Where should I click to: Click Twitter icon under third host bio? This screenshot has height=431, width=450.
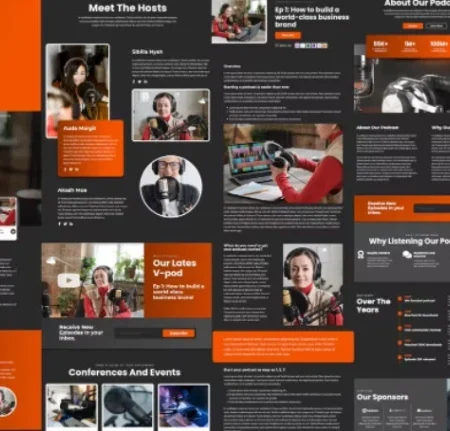65,224
